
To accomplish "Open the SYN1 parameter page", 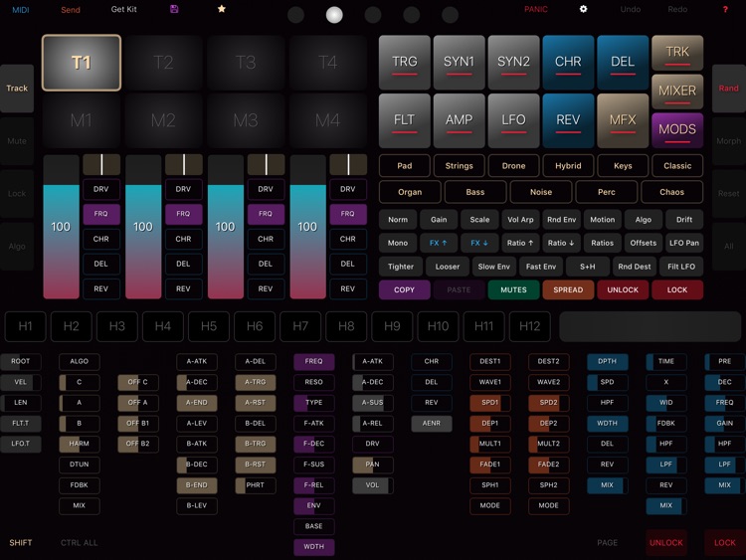I will click(460, 63).
